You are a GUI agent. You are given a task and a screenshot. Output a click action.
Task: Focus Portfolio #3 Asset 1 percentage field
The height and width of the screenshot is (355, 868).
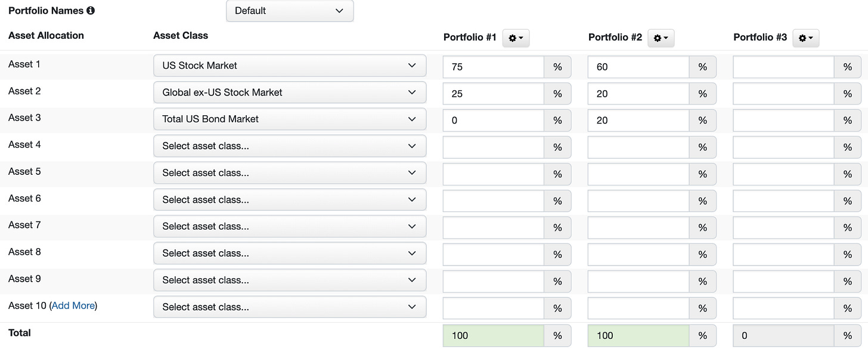click(783, 67)
